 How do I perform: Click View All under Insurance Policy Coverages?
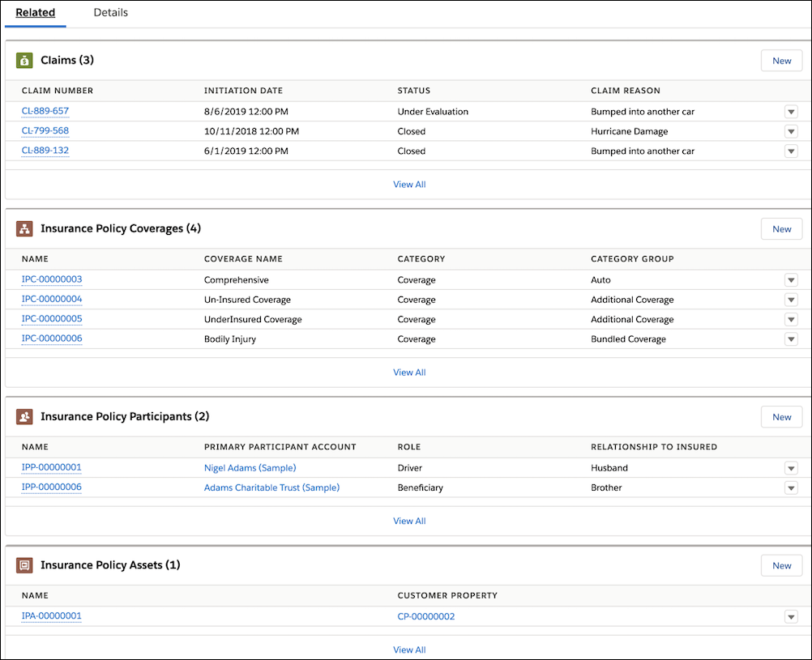tap(409, 373)
